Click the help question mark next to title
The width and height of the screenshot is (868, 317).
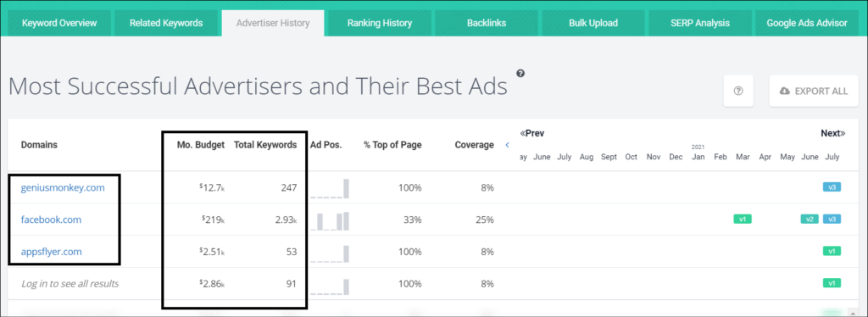[x=520, y=73]
